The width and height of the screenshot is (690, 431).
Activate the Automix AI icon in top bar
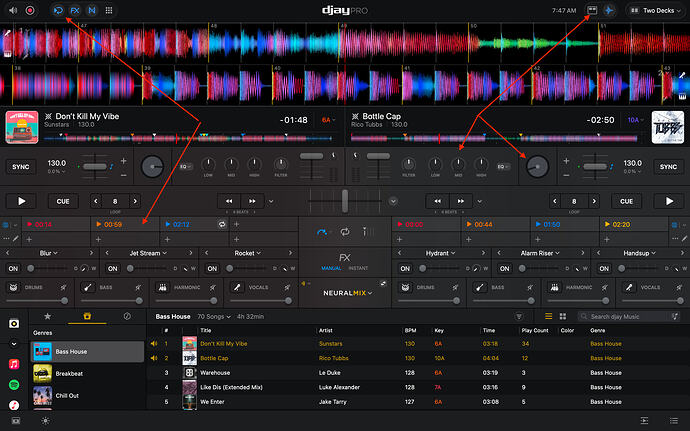coord(609,10)
